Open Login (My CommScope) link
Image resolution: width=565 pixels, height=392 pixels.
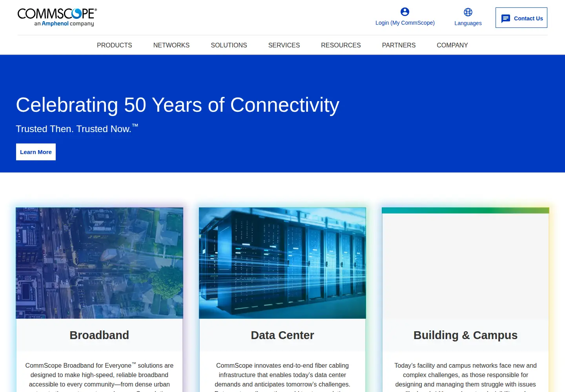[405, 23]
